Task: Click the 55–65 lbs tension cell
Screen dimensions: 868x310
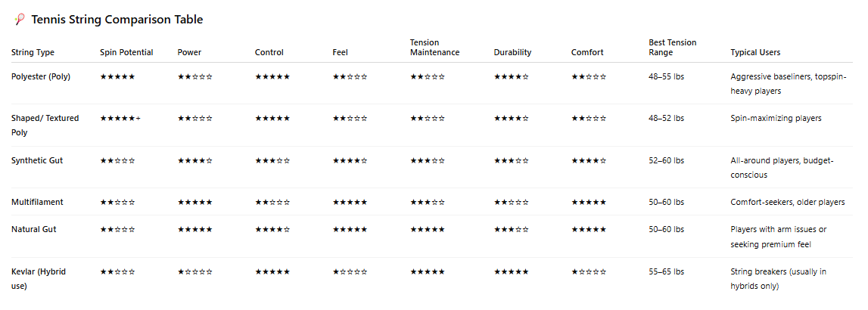Action: click(666, 271)
